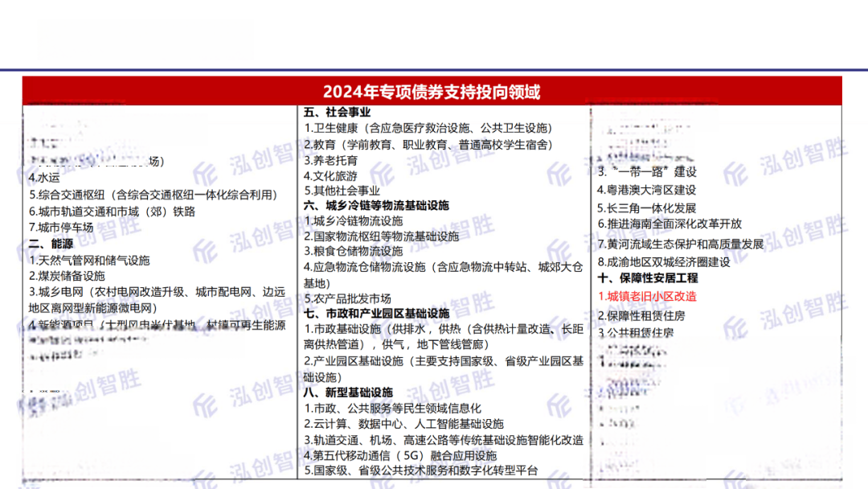Select the item "3.公共租赁住房"

[636, 332]
